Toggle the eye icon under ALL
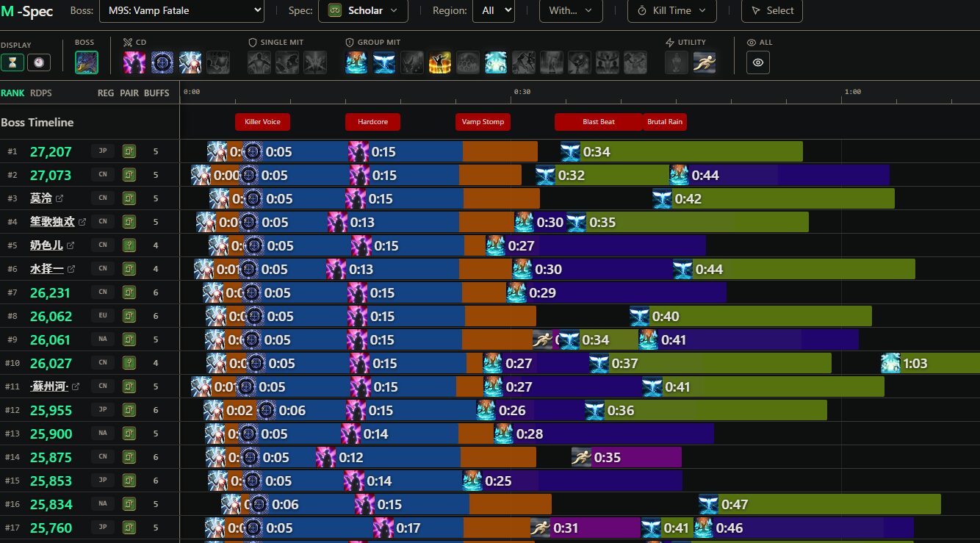Viewport: 980px width, 543px height. 758,62
